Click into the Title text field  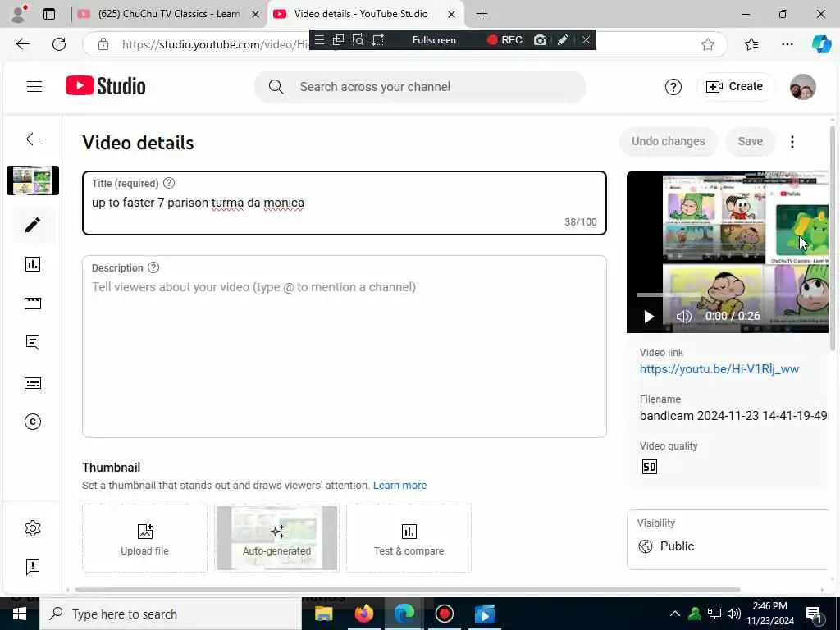[x=345, y=203]
